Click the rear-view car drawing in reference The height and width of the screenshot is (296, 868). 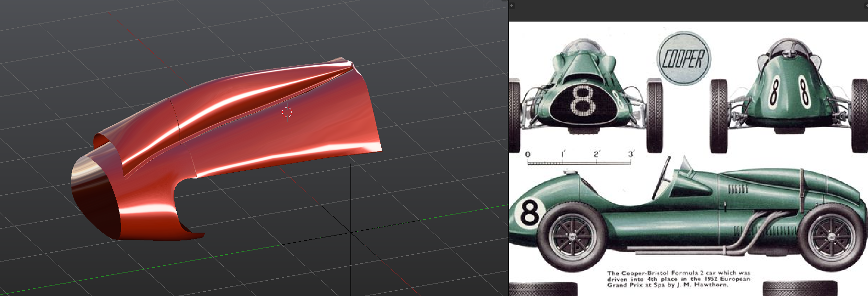[789, 95]
